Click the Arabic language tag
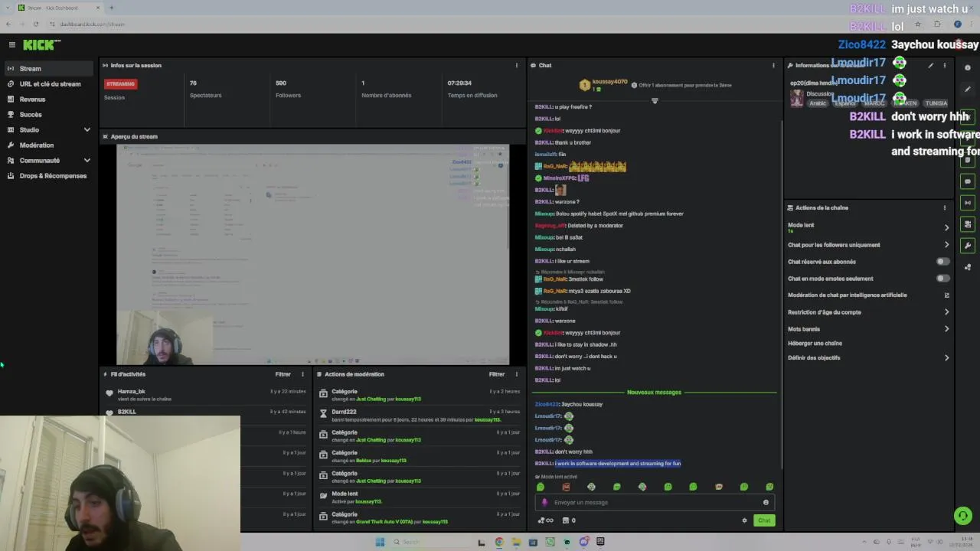Screen dimensions: 980x551 (x=818, y=103)
